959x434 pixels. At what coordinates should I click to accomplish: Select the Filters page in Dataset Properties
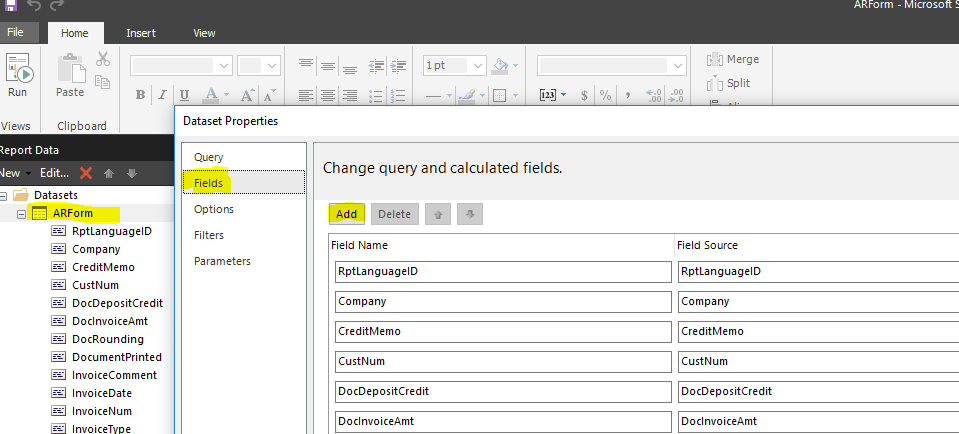(209, 235)
